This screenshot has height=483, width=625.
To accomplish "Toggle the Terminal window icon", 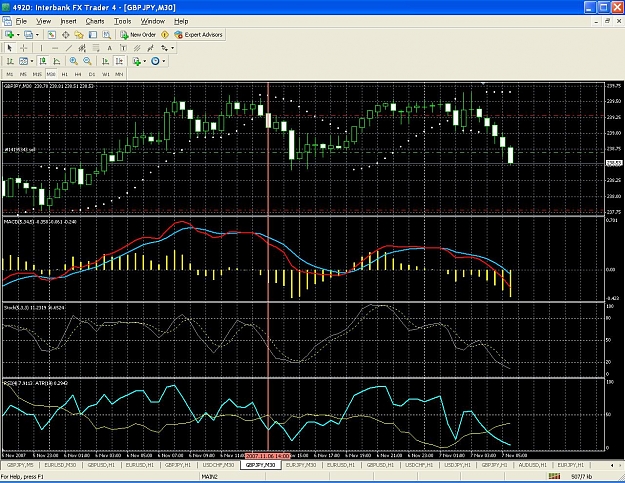I will click(x=93, y=35).
